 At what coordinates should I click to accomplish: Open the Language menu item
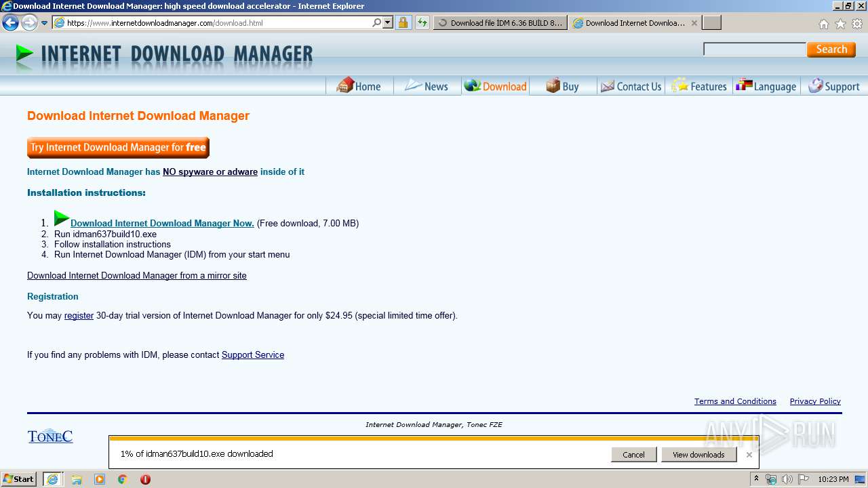click(x=766, y=86)
